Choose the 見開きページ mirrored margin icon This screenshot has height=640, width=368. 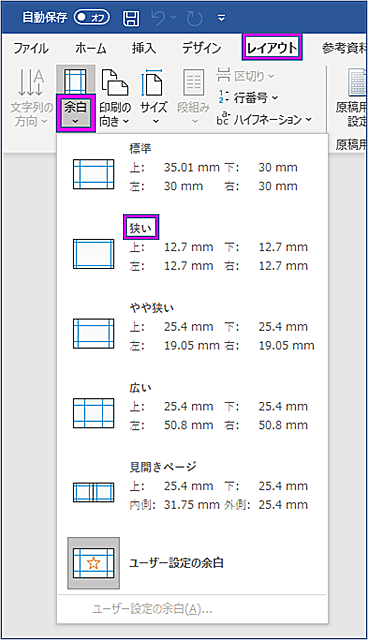tap(93, 492)
